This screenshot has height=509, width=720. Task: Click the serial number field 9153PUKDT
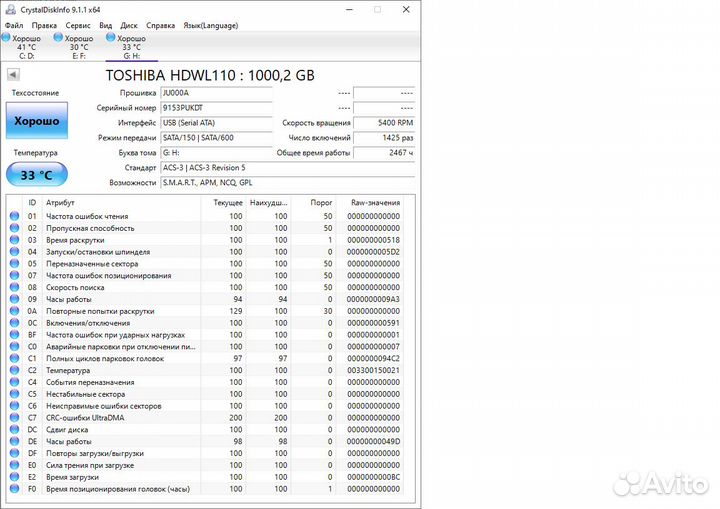pyautogui.click(x=215, y=107)
